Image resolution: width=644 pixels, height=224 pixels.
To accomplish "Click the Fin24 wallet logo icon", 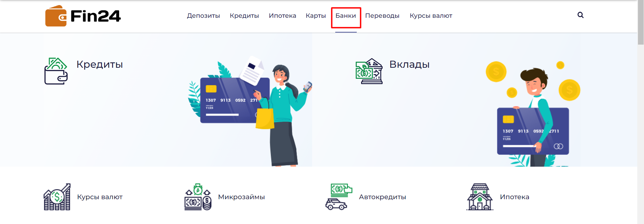I will click(x=56, y=16).
